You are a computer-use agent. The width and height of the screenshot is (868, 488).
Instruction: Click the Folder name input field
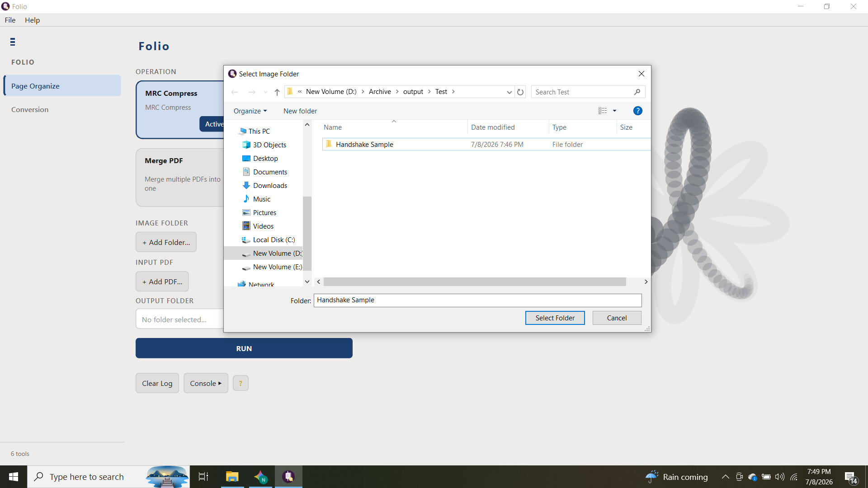tap(477, 300)
